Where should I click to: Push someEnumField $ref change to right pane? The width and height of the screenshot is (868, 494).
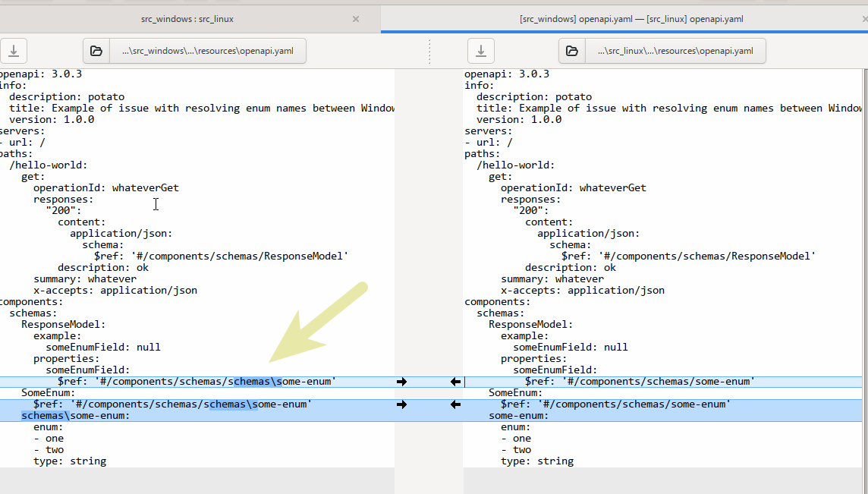[401, 382]
